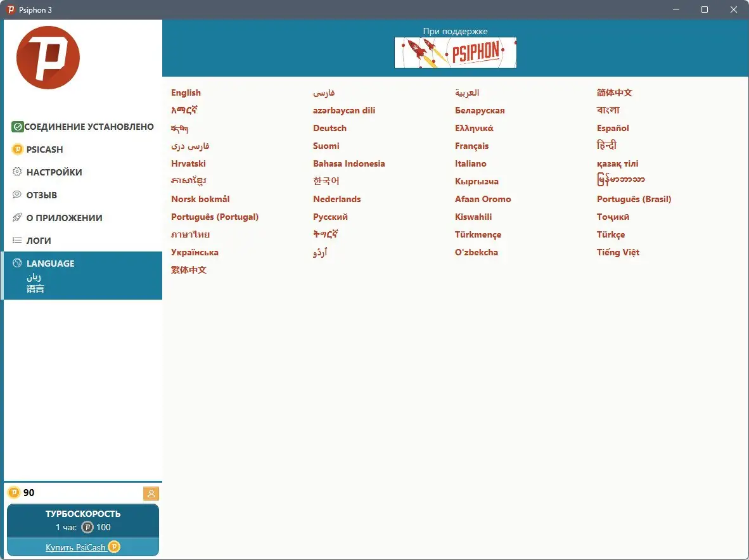Click the rocket icon for О ПРИЛОЖЕНИИ

point(18,217)
